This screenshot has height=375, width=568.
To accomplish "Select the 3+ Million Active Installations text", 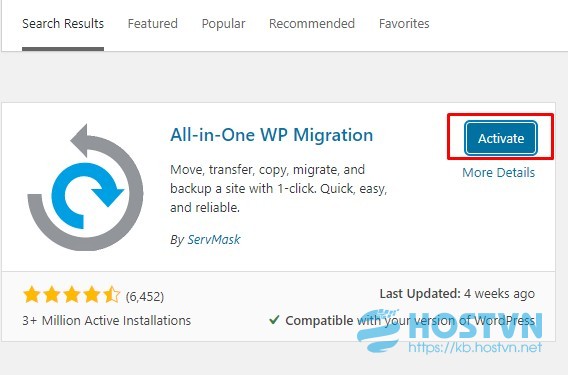I will tap(106, 321).
